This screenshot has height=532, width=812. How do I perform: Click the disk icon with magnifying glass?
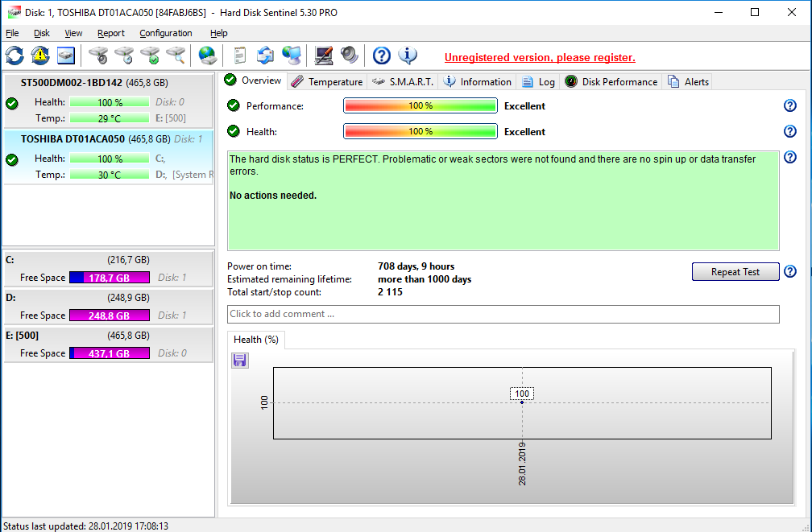point(176,56)
